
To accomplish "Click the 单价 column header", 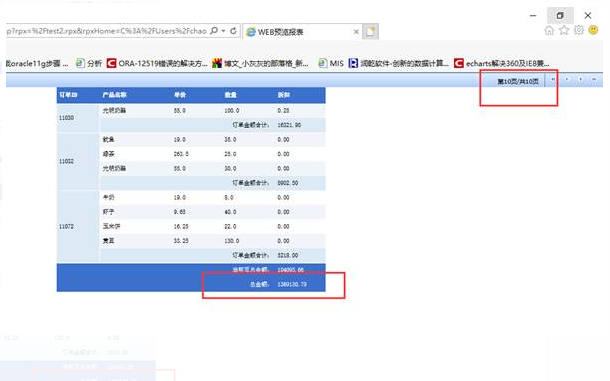I will click(180, 95).
